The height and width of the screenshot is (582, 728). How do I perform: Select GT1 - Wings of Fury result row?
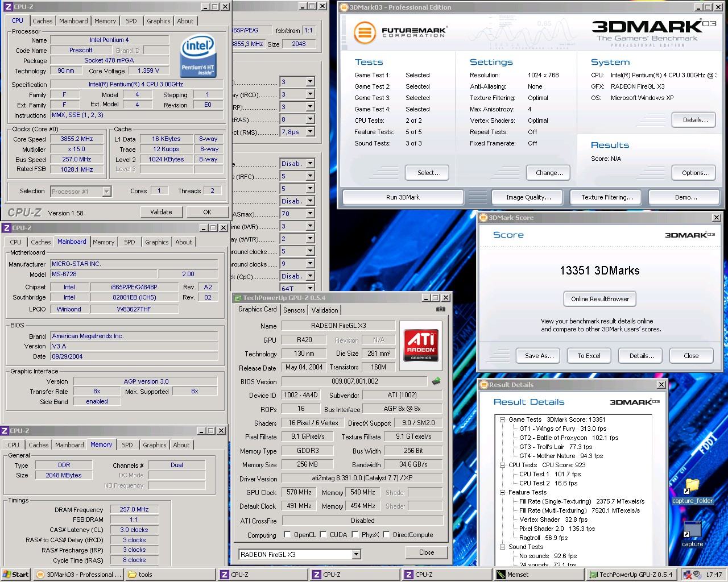tap(562, 429)
